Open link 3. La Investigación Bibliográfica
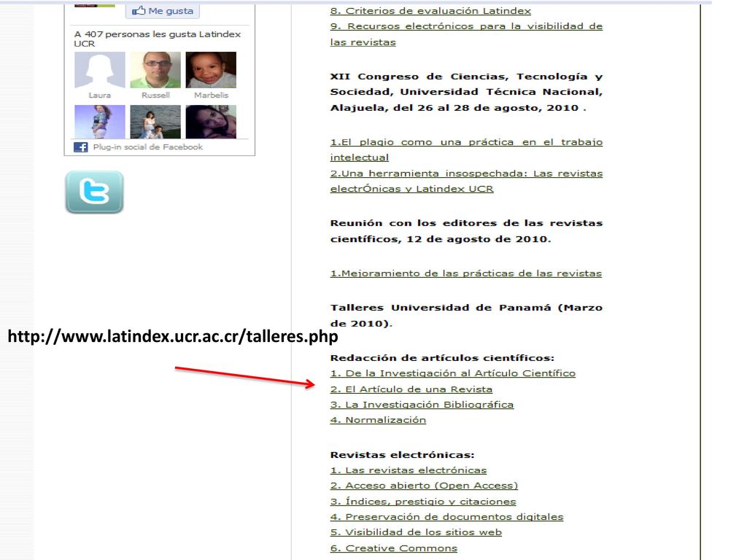The height and width of the screenshot is (560, 747). 422,405
